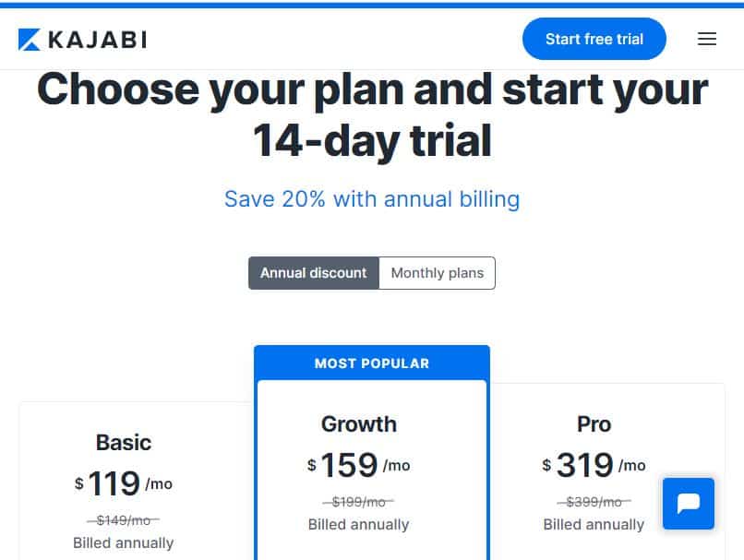
Task: Open the hamburger menu
Action: coord(706,39)
